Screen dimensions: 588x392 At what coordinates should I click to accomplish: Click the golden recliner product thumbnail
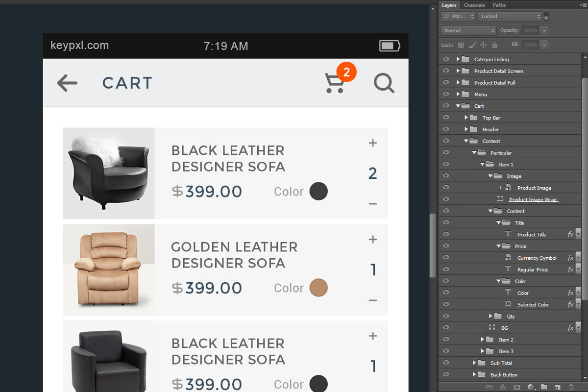109,270
